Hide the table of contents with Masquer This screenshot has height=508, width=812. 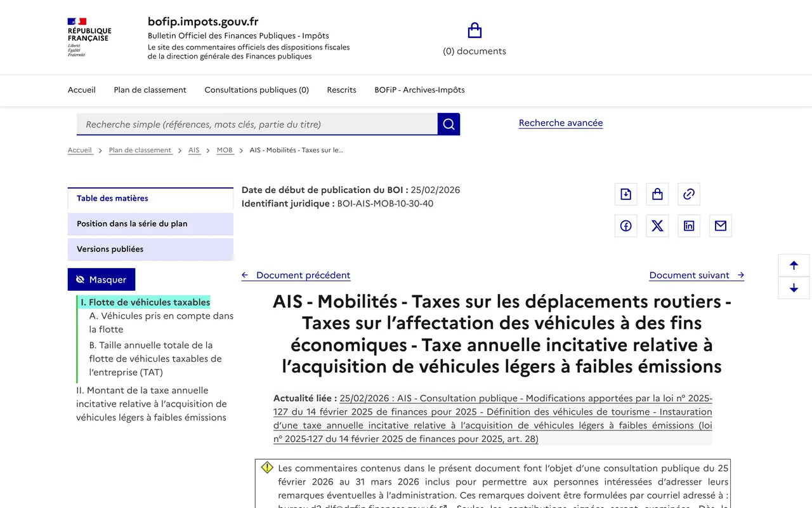[x=101, y=279]
